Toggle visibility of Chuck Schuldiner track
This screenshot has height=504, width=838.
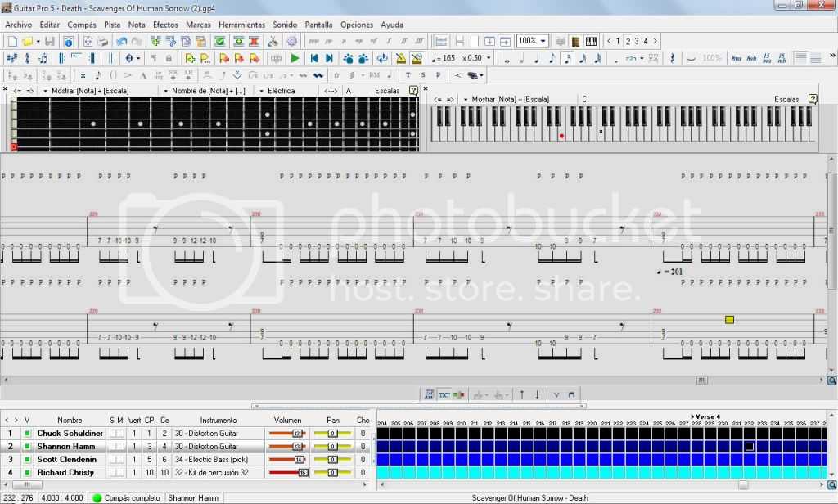(27, 433)
